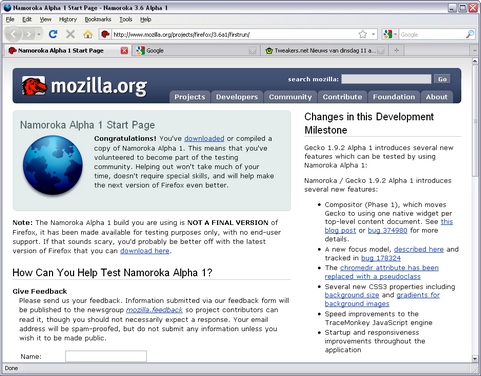Click the blue Namoroka globe image
Screen dimensions: 481x376
(53, 165)
